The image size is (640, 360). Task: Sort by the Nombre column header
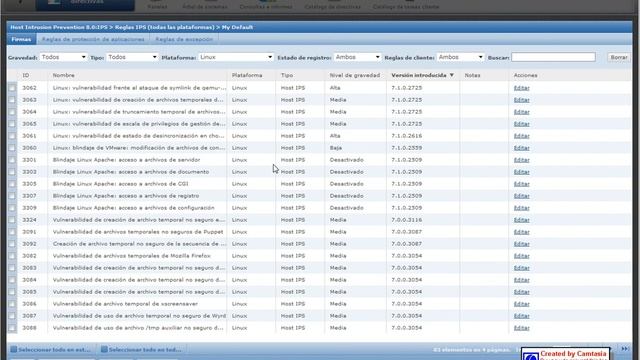(63, 75)
